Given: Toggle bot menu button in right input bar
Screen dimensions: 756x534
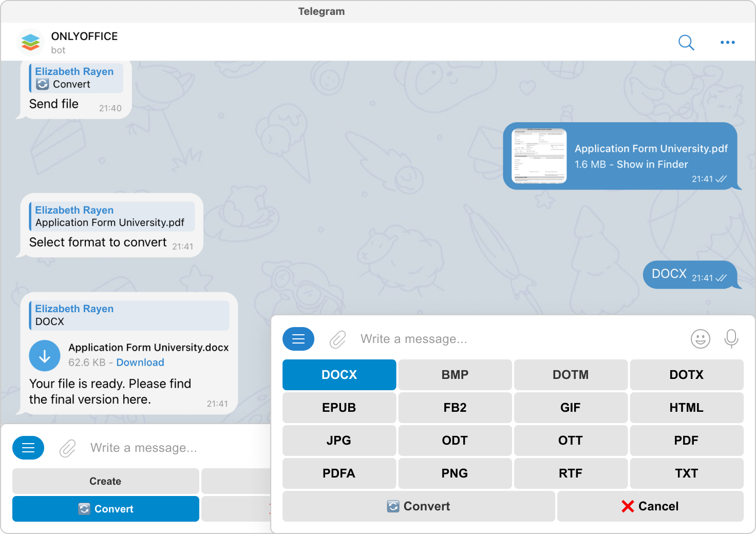Looking at the screenshot, I should (x=298, y=339).
